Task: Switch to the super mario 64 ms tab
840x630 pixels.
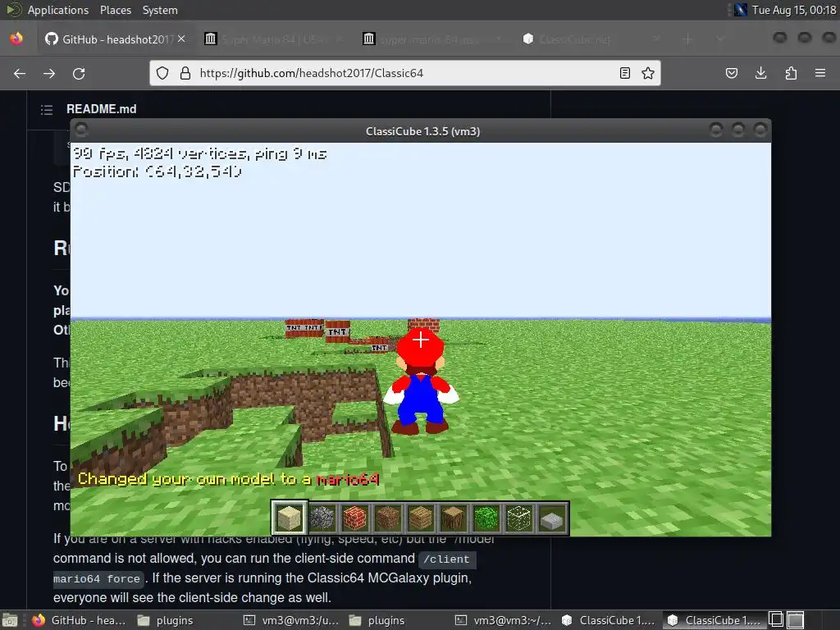Action: tap(431, 39)
